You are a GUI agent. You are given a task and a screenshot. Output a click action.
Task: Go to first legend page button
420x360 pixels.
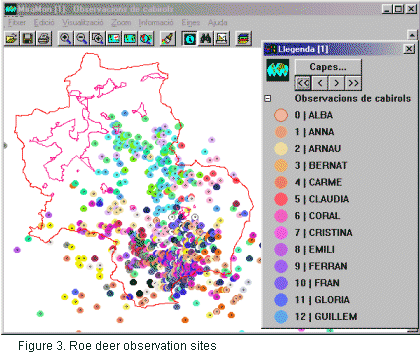point(303,83)
